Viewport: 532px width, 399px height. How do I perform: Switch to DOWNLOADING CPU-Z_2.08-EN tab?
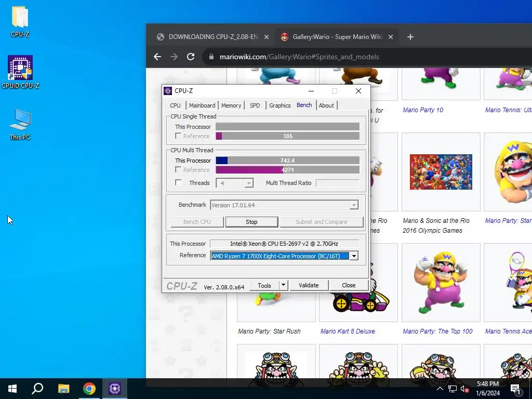[212, 37]
